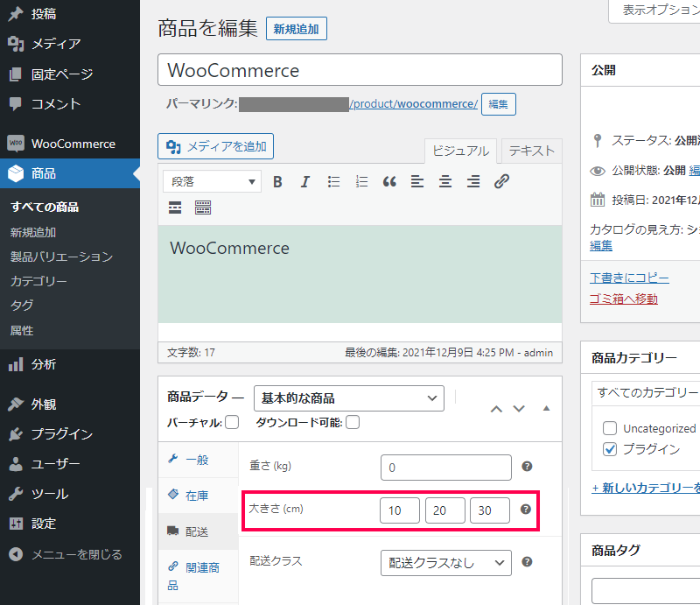Click the length field containing 10
Screen dimensions: 700x605
(400, 510)
